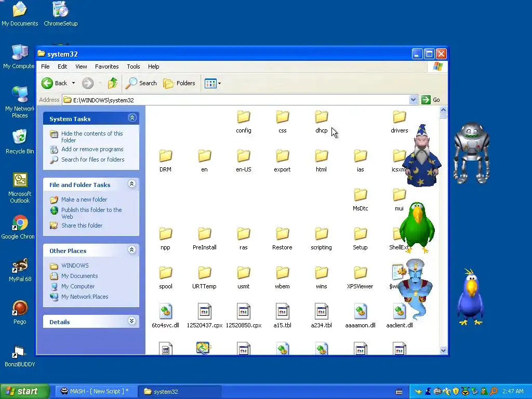Open the Edit menu
The width and height of the screenshot is (532, 399).
click(x=62, y=66)
